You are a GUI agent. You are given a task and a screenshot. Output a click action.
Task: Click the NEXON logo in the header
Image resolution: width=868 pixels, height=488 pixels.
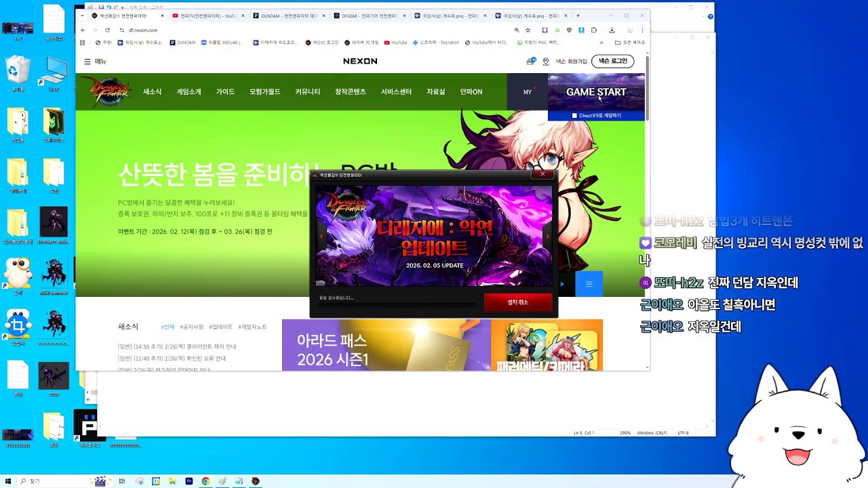(360, 61)
